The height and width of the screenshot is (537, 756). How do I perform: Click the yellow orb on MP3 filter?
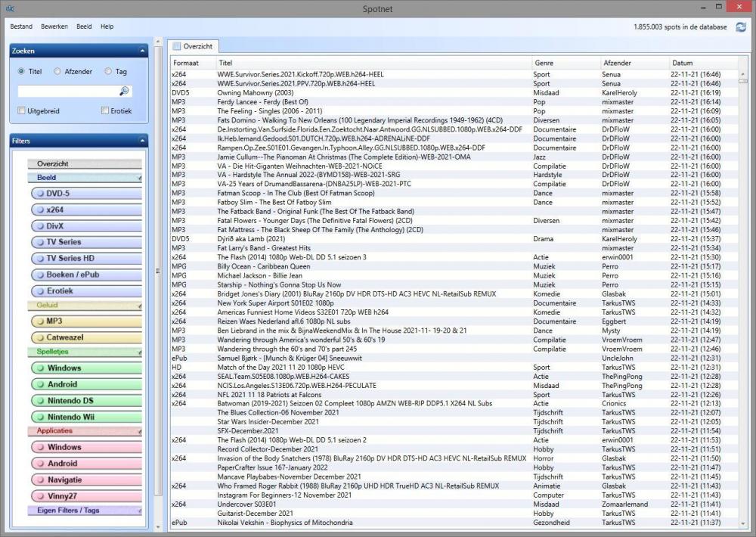[38, 321]
